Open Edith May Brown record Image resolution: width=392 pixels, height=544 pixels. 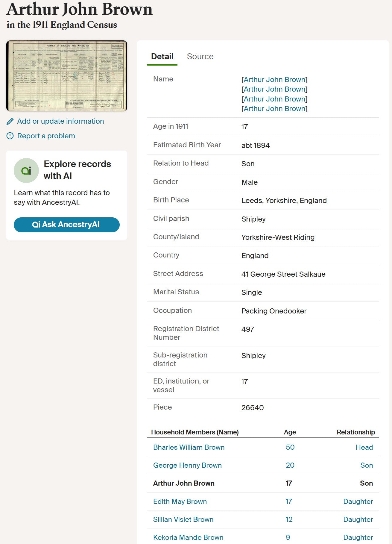[x=180, y=501]
